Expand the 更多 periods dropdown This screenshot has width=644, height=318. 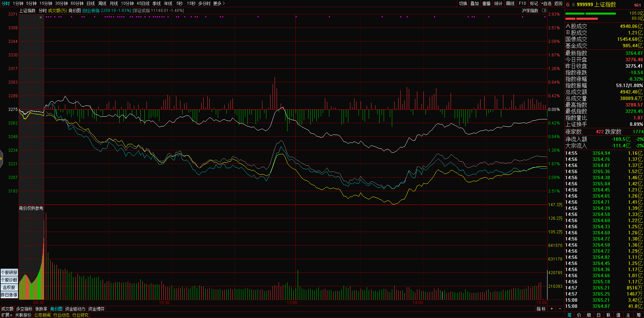pyautogui.click(x=219, y=3)
